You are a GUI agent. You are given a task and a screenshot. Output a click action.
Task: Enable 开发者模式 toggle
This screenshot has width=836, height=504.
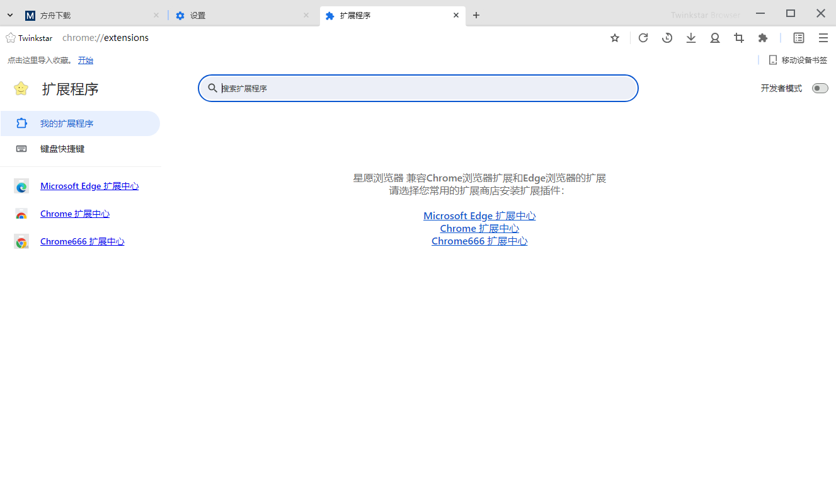820,88
